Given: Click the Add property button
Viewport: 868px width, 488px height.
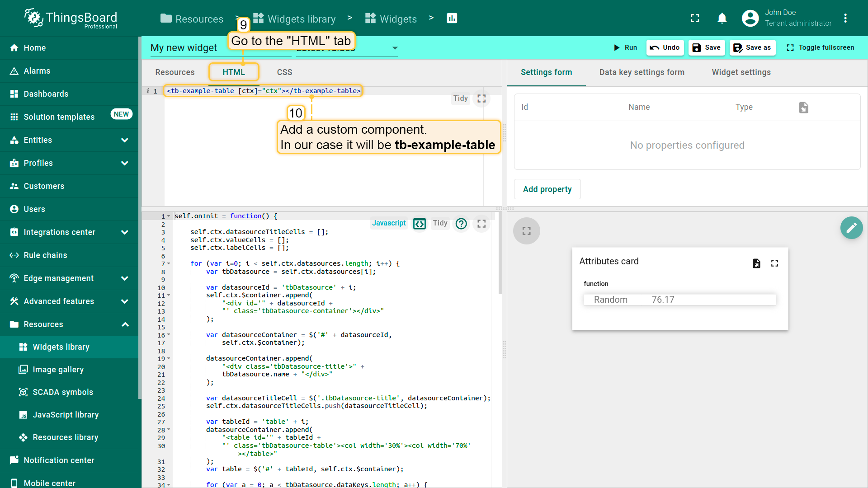Looking at the screenshot, I should click(x=547, y=189).
